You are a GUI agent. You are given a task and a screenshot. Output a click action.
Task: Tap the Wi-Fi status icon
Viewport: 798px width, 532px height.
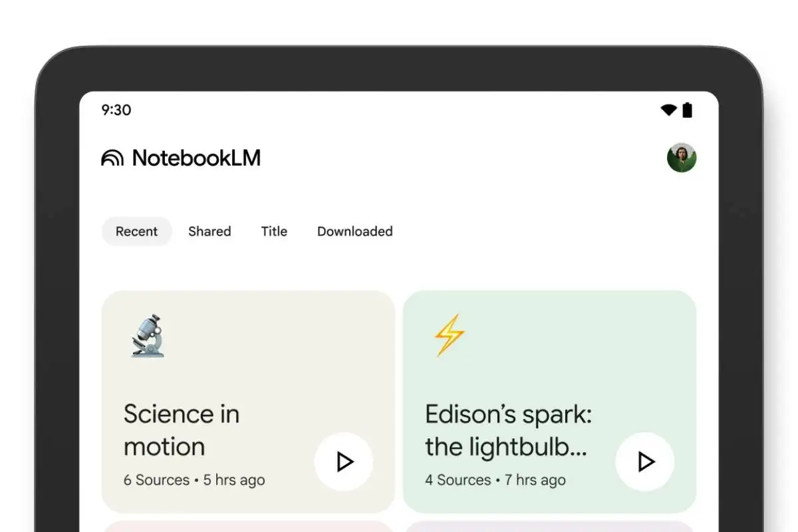[668, 110]
